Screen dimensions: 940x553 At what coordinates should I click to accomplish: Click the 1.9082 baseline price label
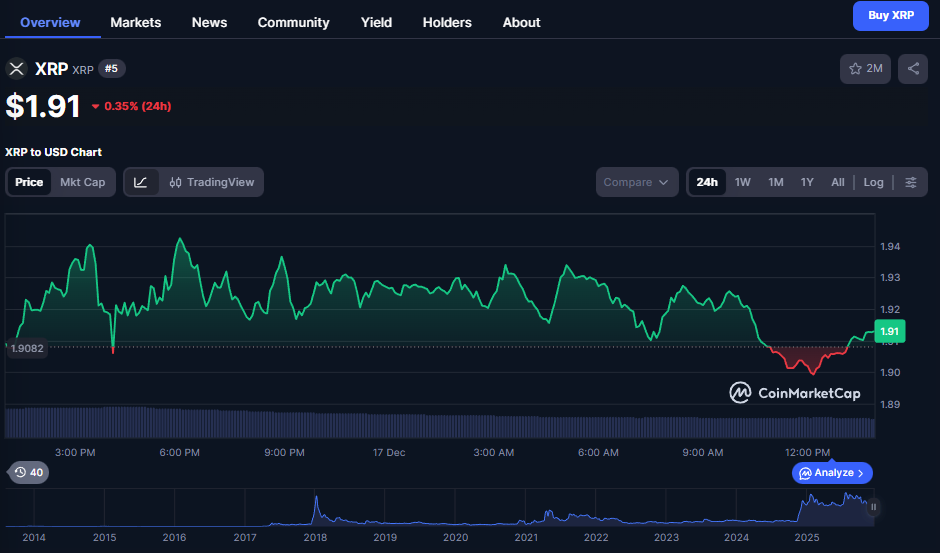pos(27,348)
